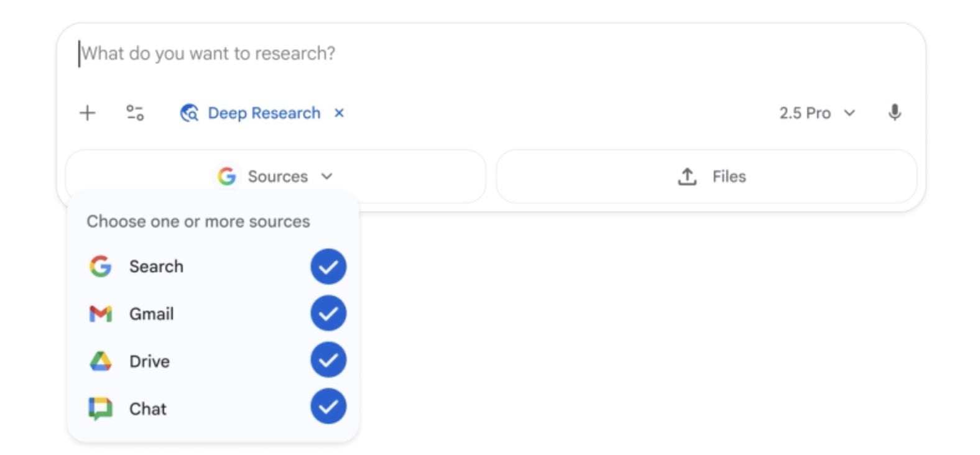
Task: Click the plus add attachment icon
Action: 88,113
